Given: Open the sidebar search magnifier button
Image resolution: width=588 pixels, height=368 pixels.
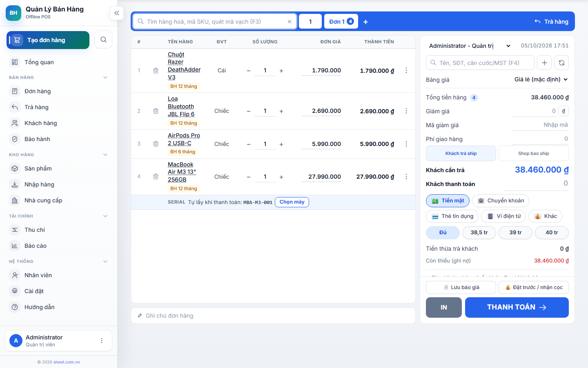Looking at the screenshot, I should coord(103,40).
